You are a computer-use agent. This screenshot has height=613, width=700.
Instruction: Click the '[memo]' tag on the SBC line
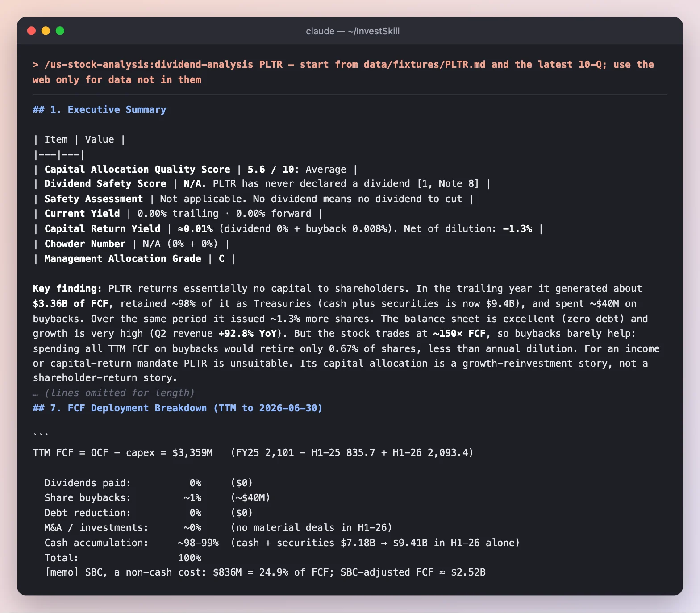tap(62, 572)
